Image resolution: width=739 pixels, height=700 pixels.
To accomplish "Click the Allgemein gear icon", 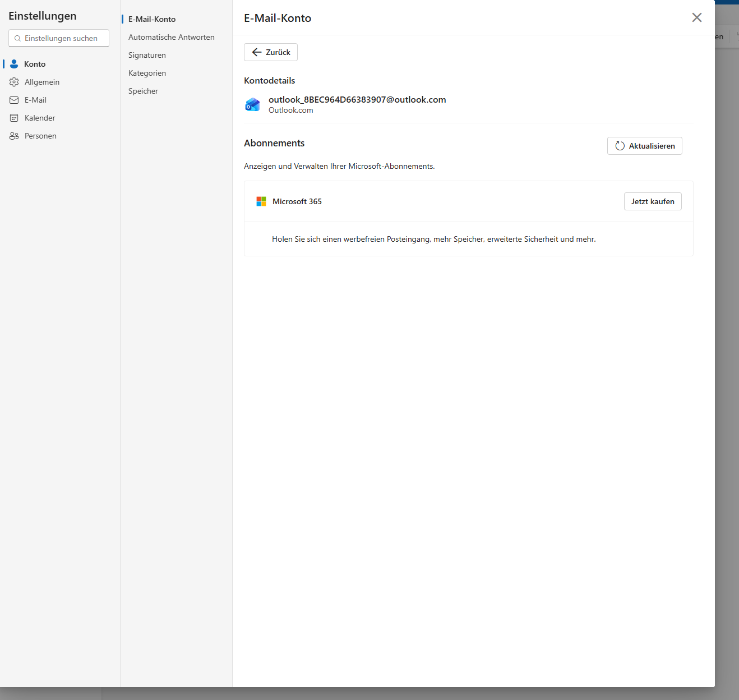I will [14, 82].
